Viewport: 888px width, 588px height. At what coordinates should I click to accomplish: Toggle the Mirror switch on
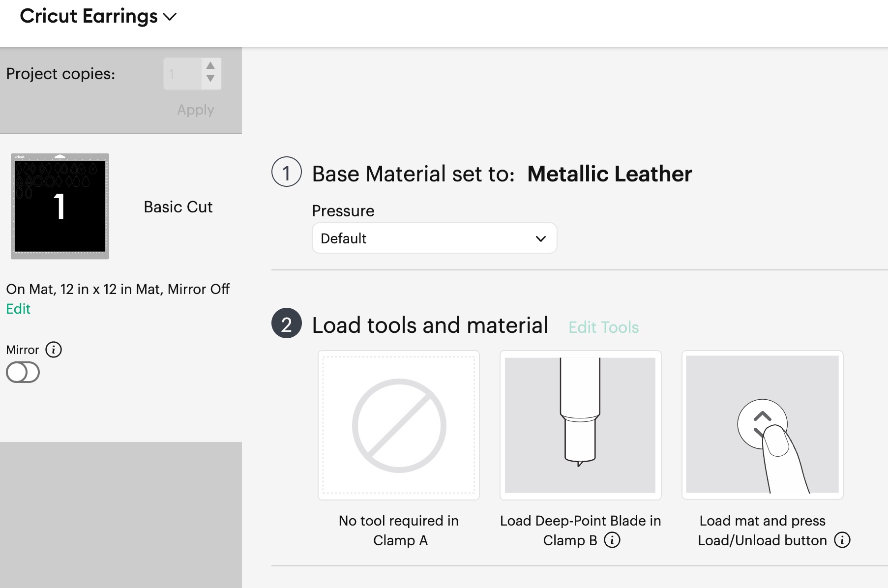pos(23,372)
